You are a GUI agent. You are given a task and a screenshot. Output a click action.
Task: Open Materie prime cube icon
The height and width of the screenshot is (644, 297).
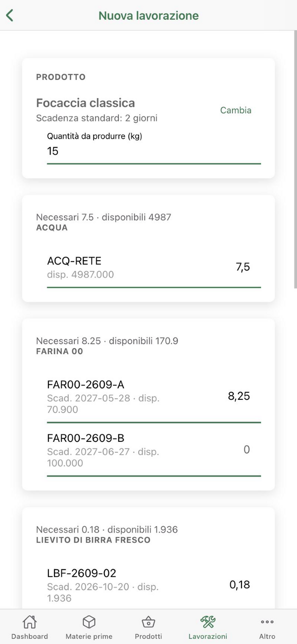tap(89, 622)
